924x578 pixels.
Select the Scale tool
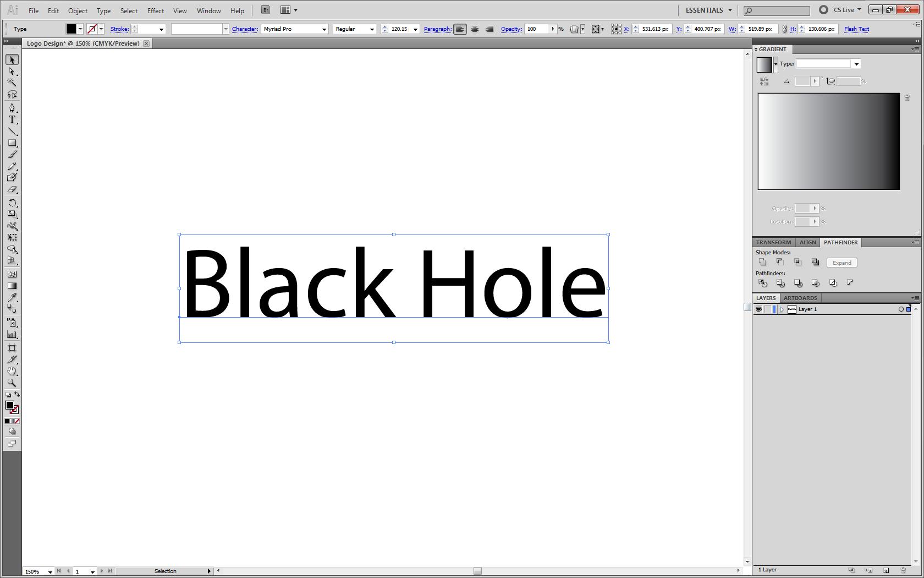click(x=12, y=214)
